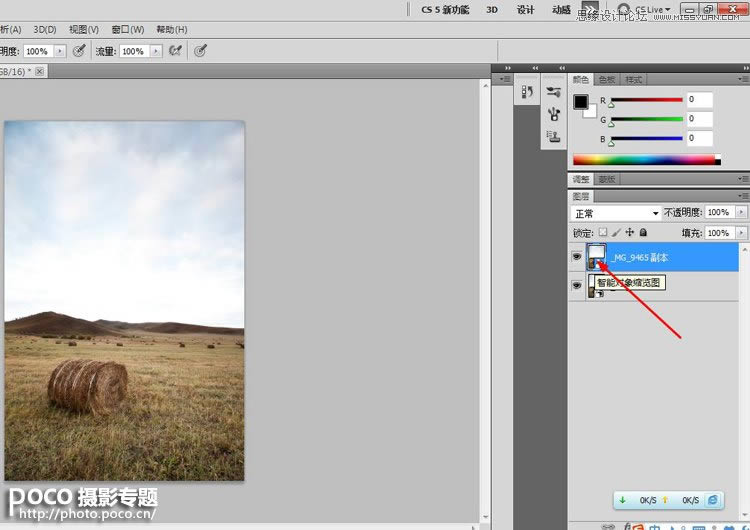This screenshot has width=750, height=530.
Task: Expand the layer opacity (不透明度) slider arrow
Action: click(741, 213)
